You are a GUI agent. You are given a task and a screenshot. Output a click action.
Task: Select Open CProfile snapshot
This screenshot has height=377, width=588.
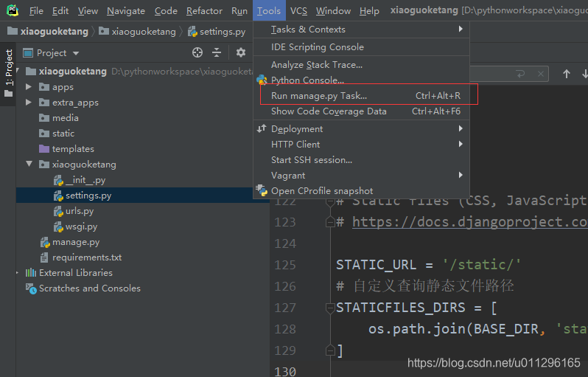[362, 191]
